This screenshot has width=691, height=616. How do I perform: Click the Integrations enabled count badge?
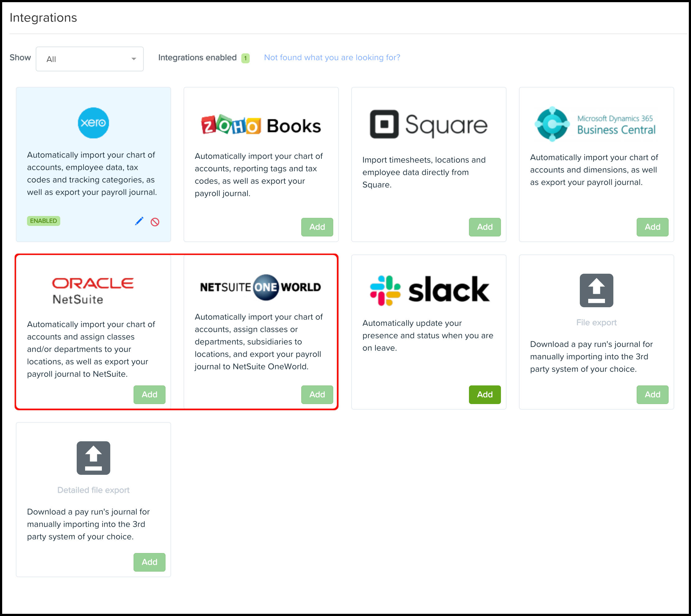[x=245, y=58]
